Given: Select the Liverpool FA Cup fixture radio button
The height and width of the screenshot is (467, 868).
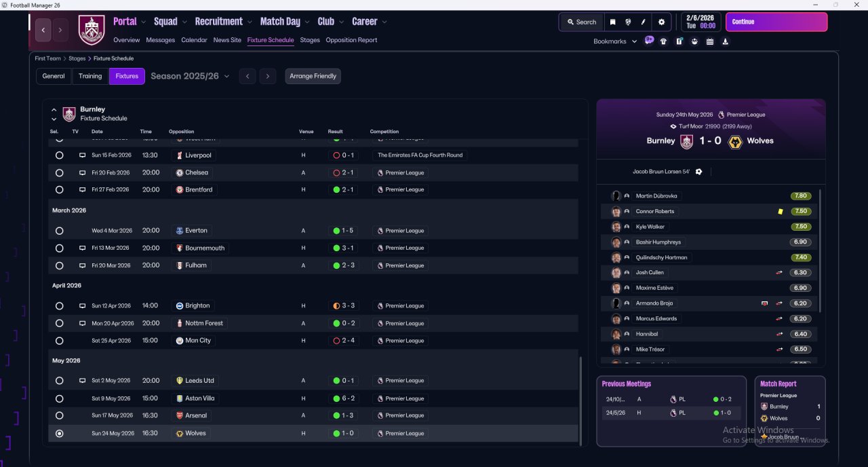Looking at the screenshot, I should [60, 155].
